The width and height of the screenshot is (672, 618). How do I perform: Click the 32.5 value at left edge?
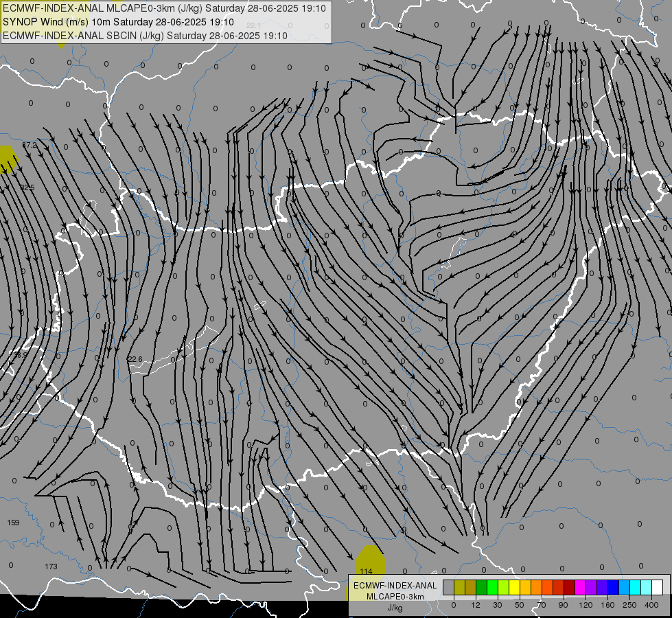[27, 187]
